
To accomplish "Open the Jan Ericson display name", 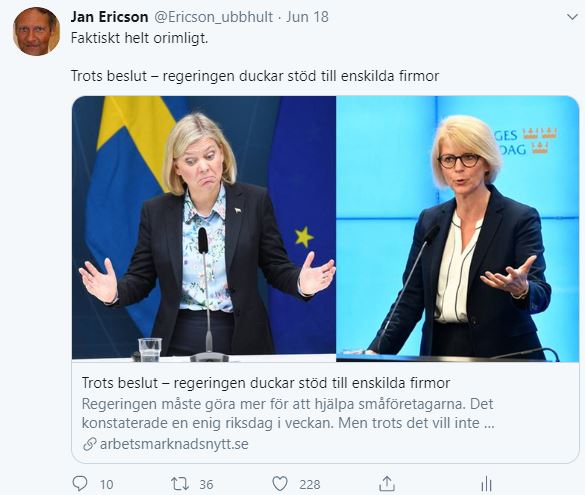I will 109,17.
